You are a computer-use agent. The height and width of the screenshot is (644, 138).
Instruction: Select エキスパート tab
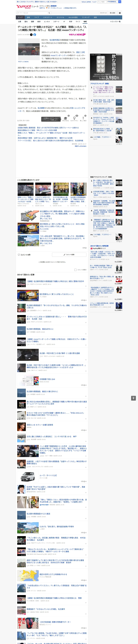pos(48,17)
